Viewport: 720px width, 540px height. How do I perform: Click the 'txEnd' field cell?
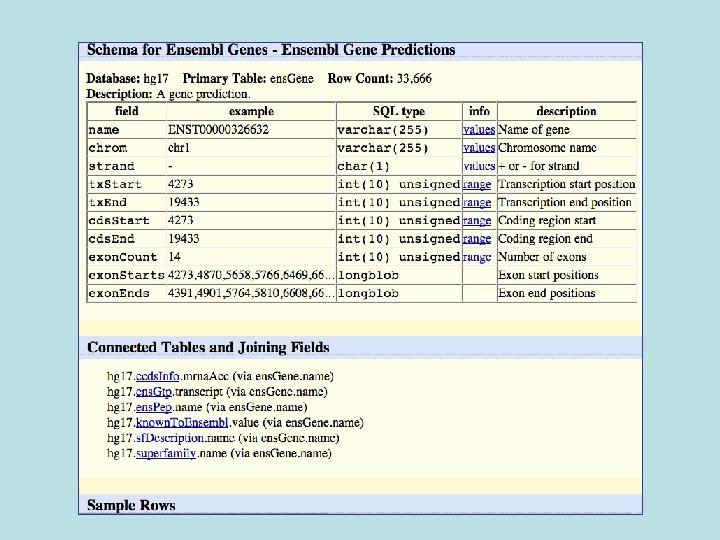pyautogui.click(x=127, y=202)
